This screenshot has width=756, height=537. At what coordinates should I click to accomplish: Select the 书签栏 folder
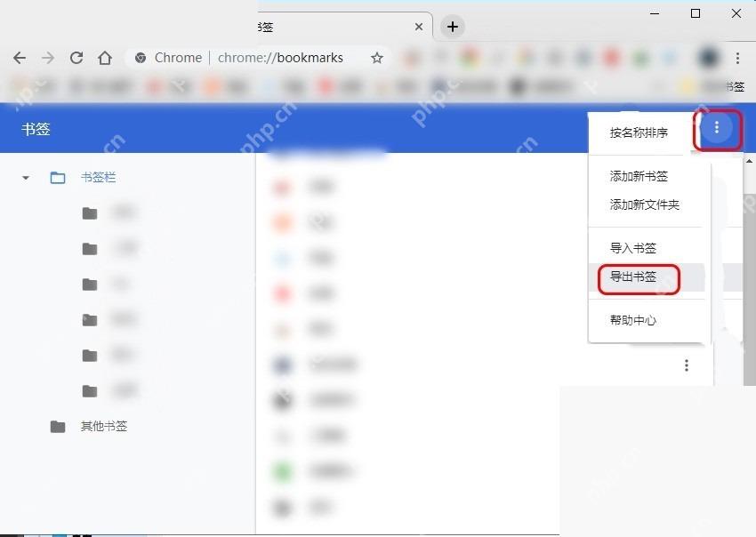(99, 178)
